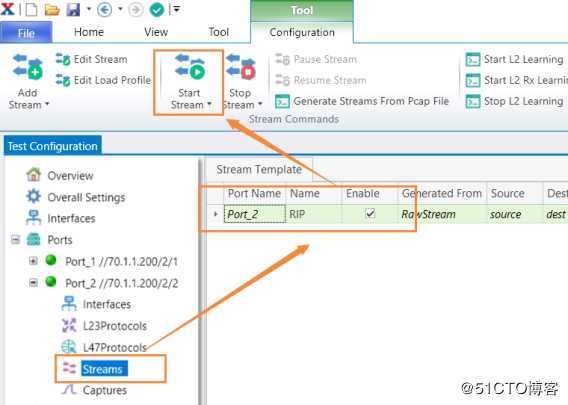Click the Edit Stream icon

[x=63, y=59]
